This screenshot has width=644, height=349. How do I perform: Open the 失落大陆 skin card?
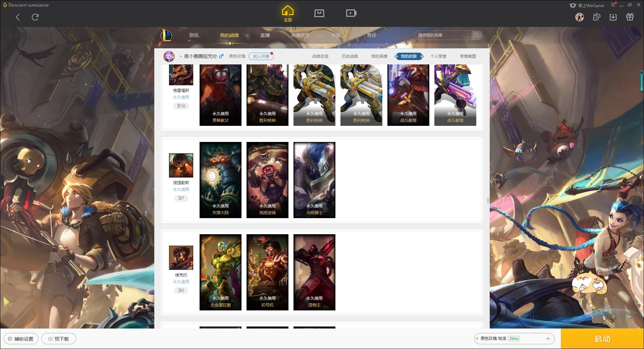[x=220, y=180]
